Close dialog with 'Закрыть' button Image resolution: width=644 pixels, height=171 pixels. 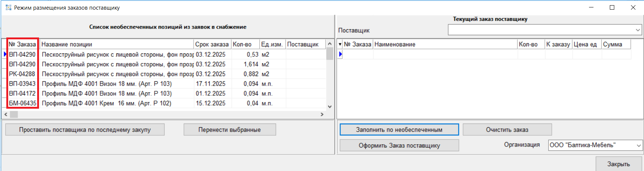point(618,164)
